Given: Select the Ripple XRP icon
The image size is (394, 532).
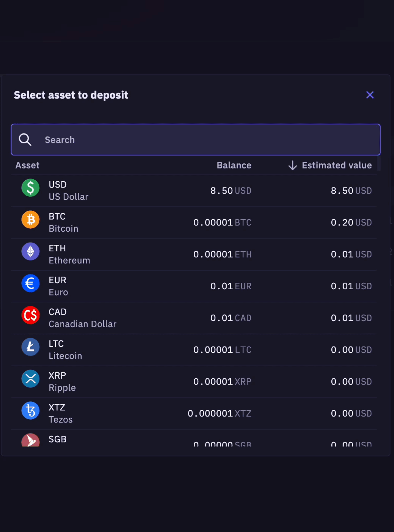Looking at the screenshot, I should [x=30, y=379].
